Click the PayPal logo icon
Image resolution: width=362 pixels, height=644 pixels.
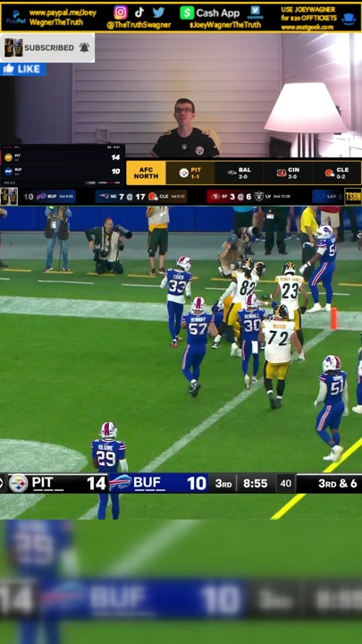click(15, 17)
